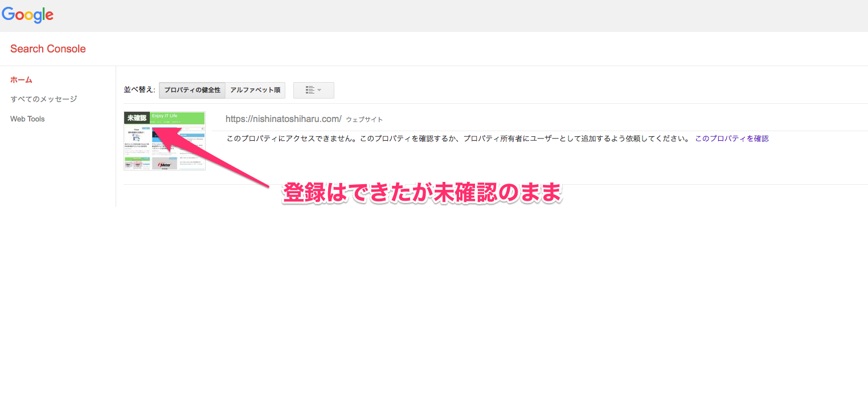Open the https://nishinatoshiharu.com/ property link
The image size is (868, 410).
283,119
